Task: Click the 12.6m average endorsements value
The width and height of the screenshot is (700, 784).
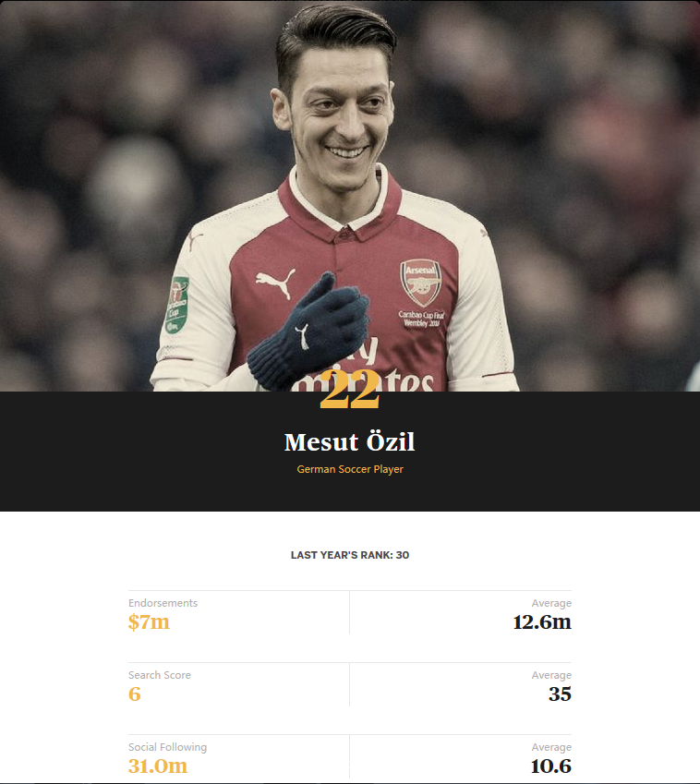Action: tap(542, 622)
